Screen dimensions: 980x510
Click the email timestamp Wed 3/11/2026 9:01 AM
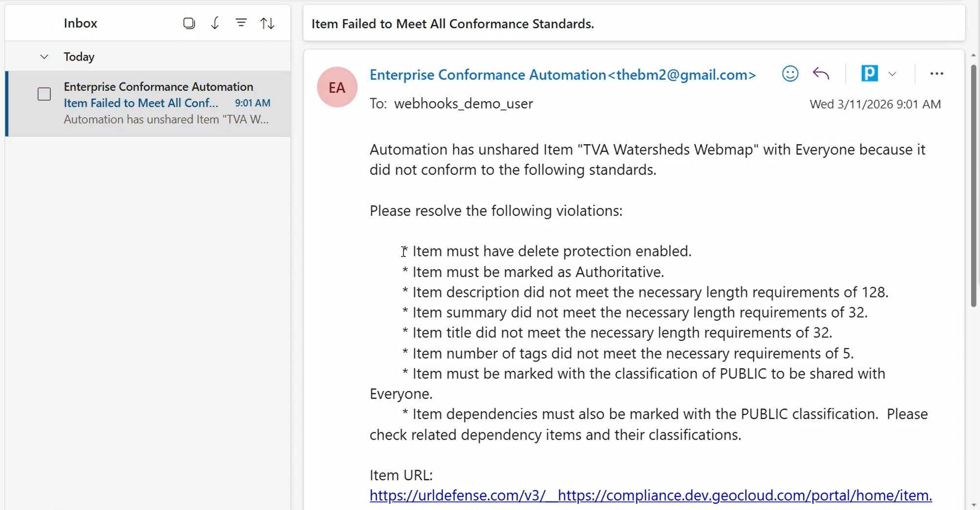pyautogui.click(x=875, y=104)
